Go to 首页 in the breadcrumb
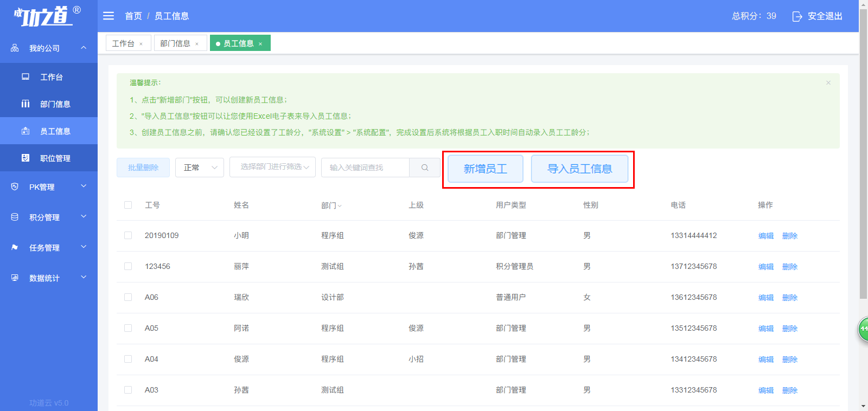This screenshot has height=411, width=868. coord(133,16)
